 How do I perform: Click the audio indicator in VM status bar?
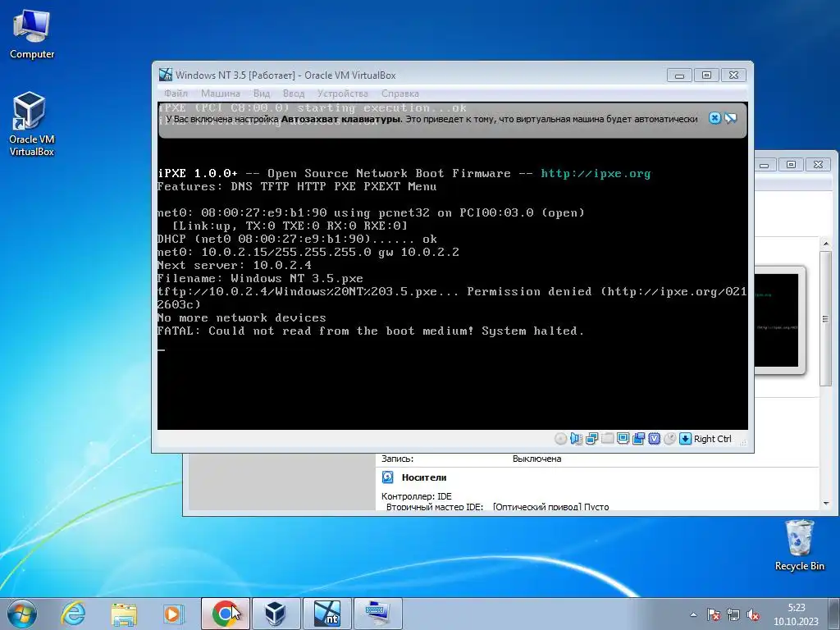pos(576,439)
